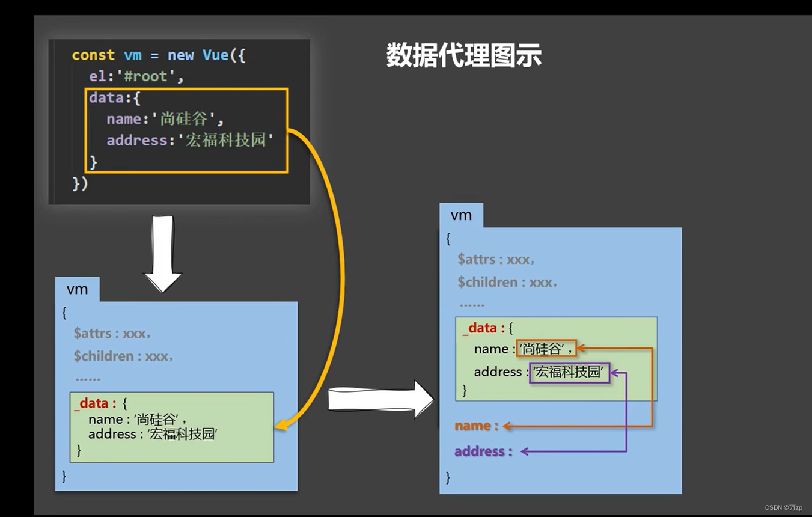Select the code line 'const vm = new Vue({'
Viewport: 812px width, 517px height.
(159, 55)
